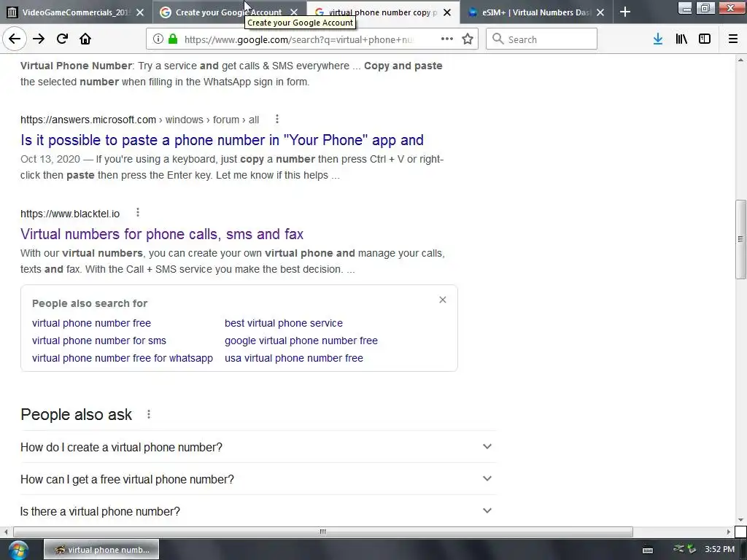Open the virtual phone numb... taskbar window

coord(101,550)
